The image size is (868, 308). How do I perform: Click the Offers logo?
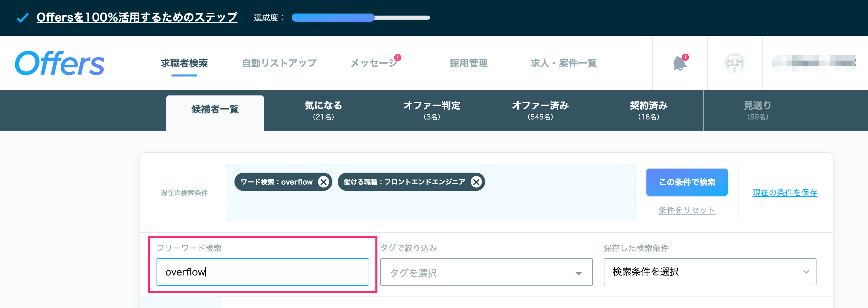tap(60, 63)
